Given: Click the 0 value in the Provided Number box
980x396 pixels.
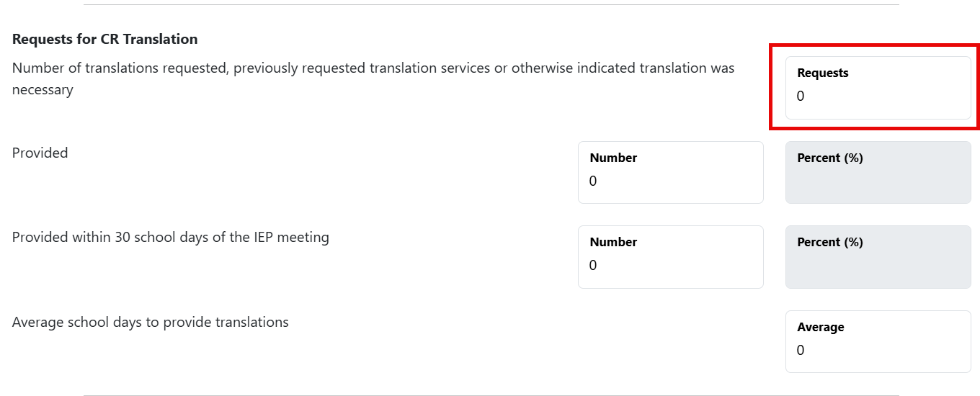Looking at the screenshot, I should point(593,181).
